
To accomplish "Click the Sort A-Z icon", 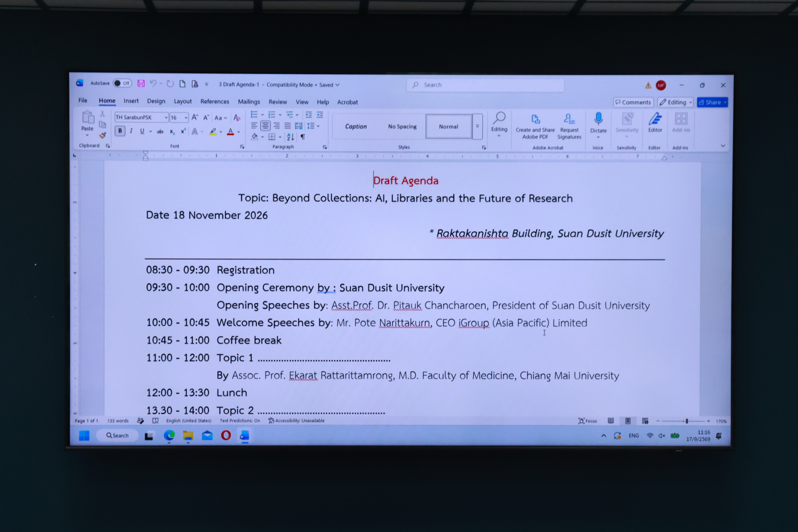I will [290, 137].
